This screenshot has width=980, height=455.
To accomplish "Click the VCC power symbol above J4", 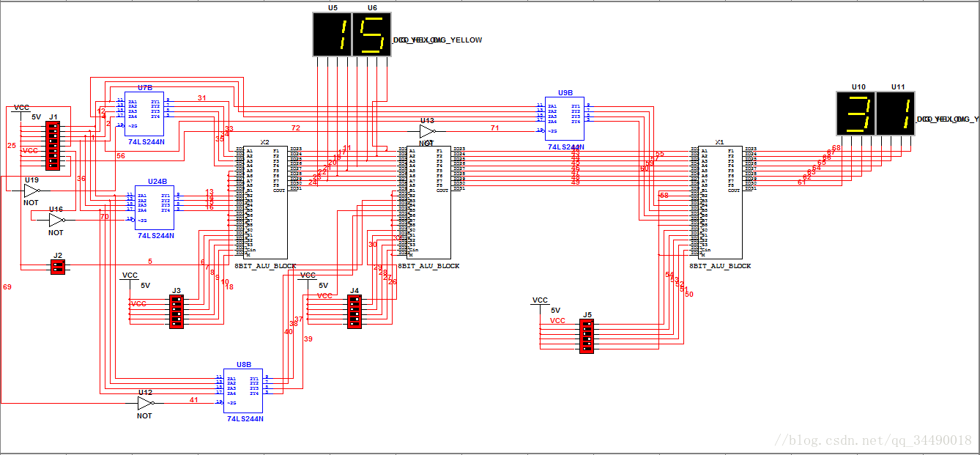I will [x=308, y=275].
